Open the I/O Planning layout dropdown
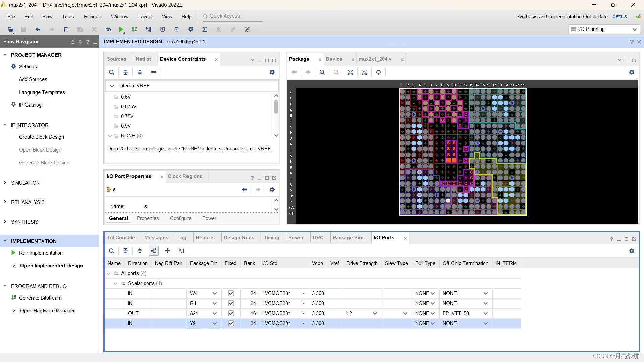The image size is (644, 362). pos(604,29)
